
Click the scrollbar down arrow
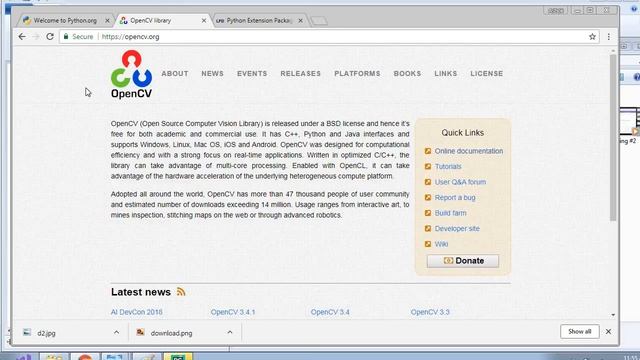pos(613,315)
